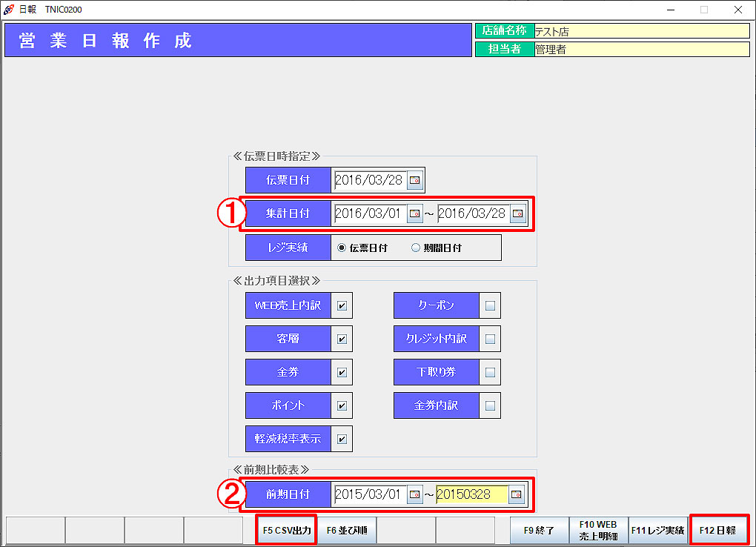Click F11 レジ実績 button

657,530
